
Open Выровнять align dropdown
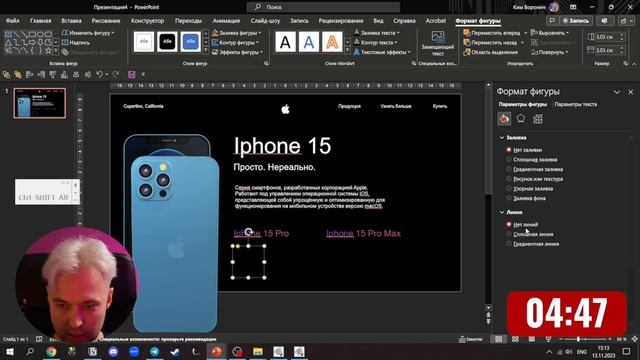[550, 33]
